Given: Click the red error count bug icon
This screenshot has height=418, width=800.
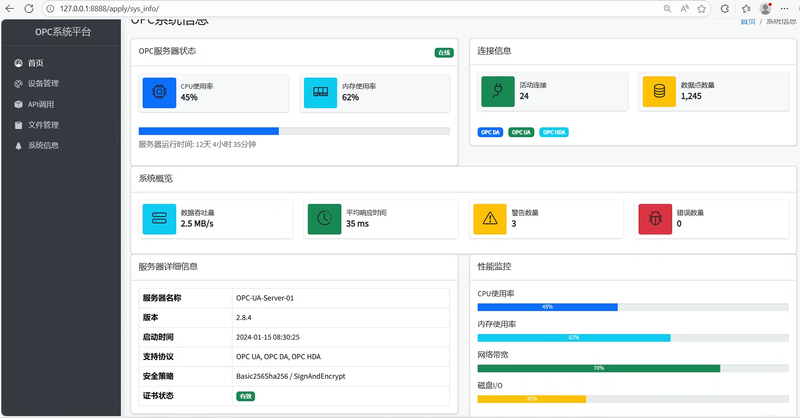Looking at the screenshot, I should tap(655, 218).
